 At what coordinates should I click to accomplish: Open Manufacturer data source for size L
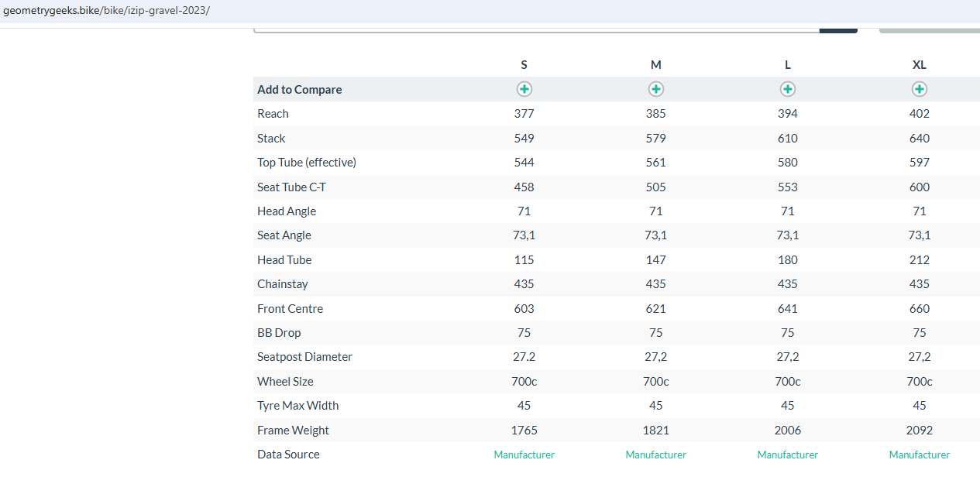click(x=788, y=455)
